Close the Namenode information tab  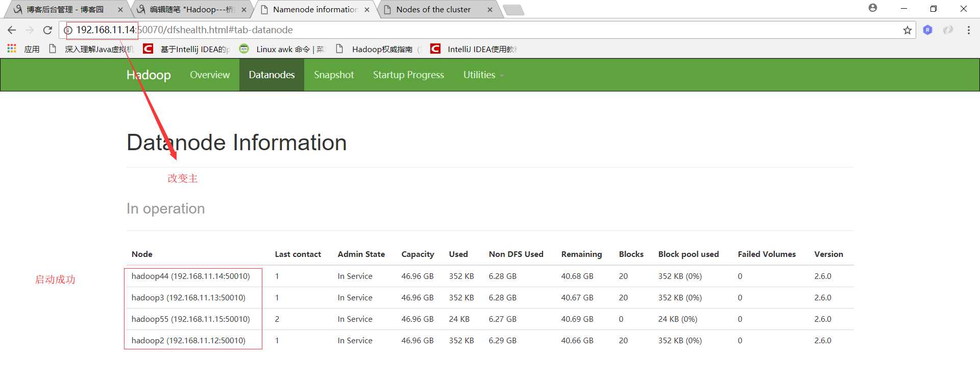[x=367, y=10]
